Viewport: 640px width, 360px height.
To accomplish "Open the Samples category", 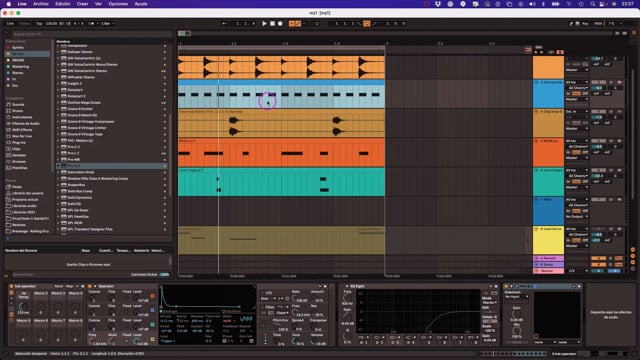I will pos(27,155).
